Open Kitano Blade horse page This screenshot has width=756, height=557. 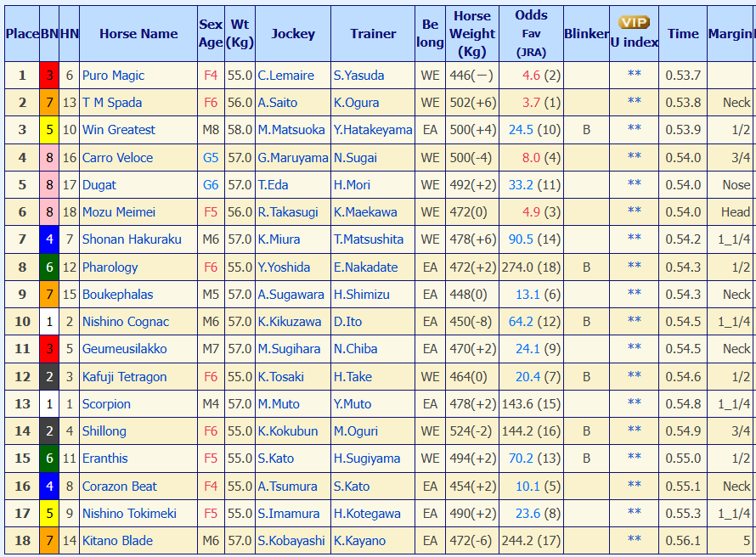(117, 541)
